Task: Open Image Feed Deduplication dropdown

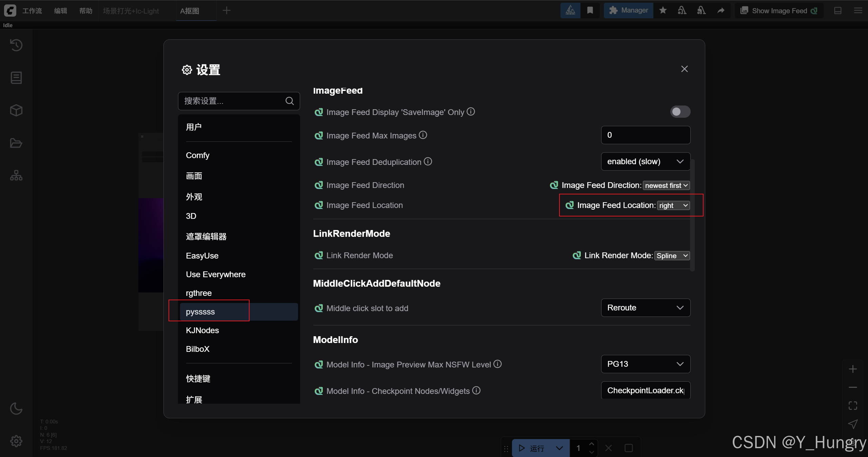Action: pyautogui.click(x=645, y=161)
